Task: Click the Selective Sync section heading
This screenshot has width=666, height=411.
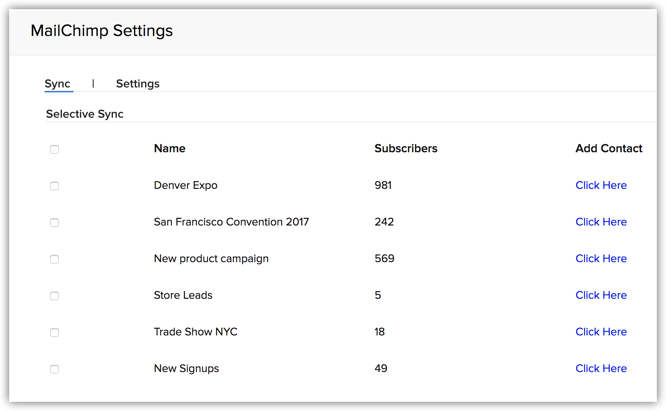Action: click(x=85, y=114)
